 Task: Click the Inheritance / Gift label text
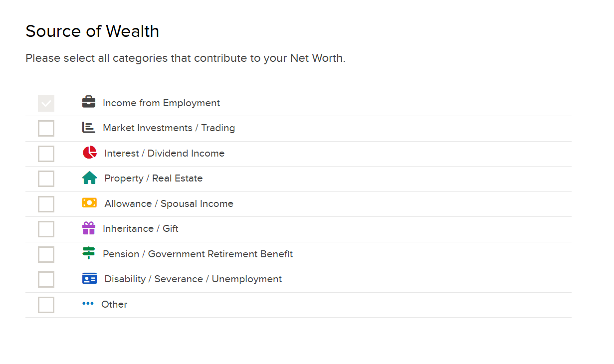click(x=141, y=229)
